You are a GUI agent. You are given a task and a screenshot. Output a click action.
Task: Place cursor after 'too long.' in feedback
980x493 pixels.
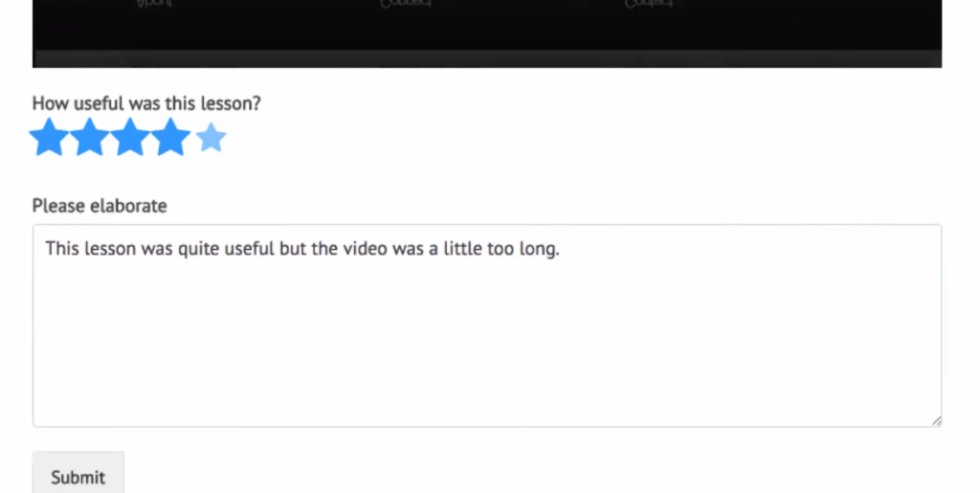click(x=561, y=249)
